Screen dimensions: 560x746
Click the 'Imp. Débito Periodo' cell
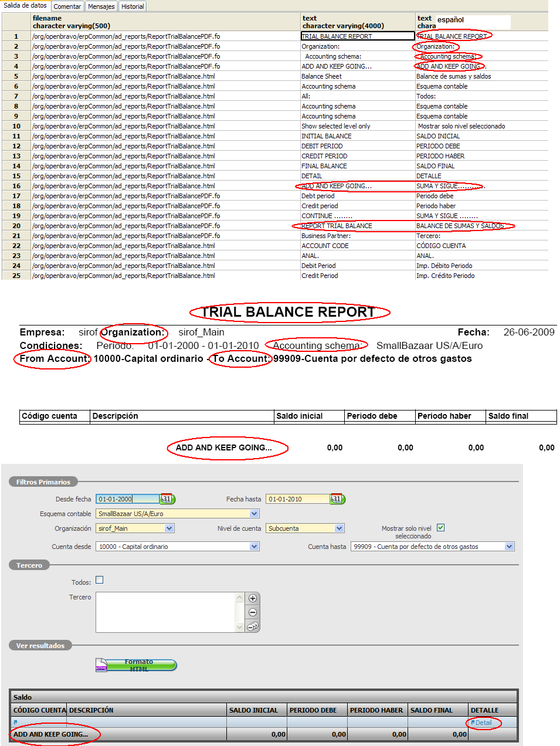coord(481,266)
